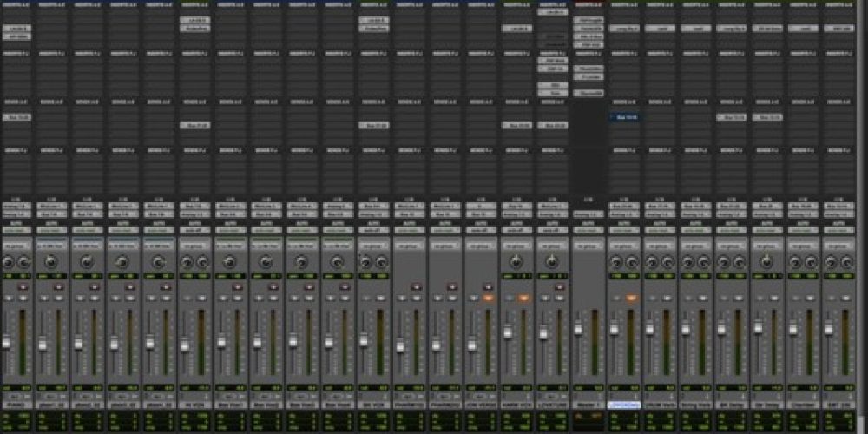This screenshot has height=434, width=868.
Task: Solo the second track in the mixer
Action: tap(43, 298)
